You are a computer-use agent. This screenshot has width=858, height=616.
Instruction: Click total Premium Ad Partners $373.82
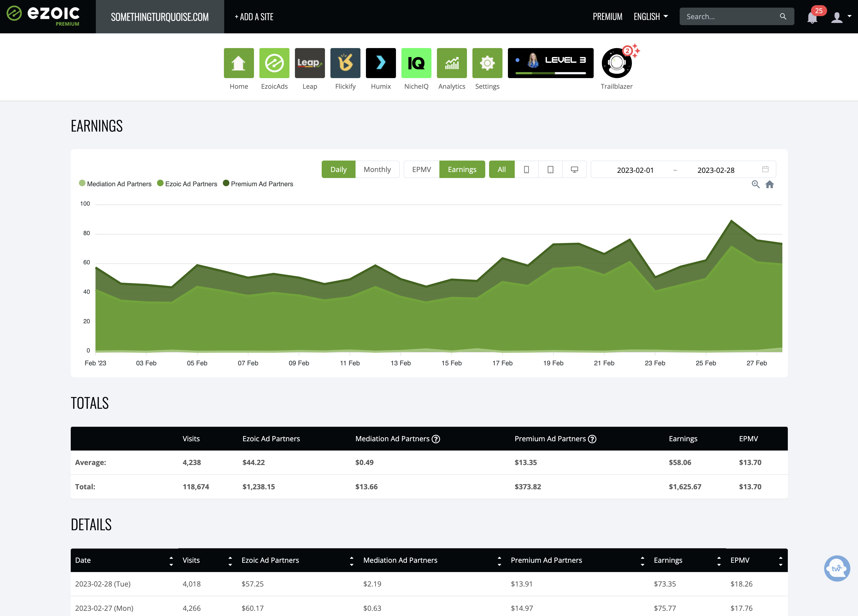[527, 487]
